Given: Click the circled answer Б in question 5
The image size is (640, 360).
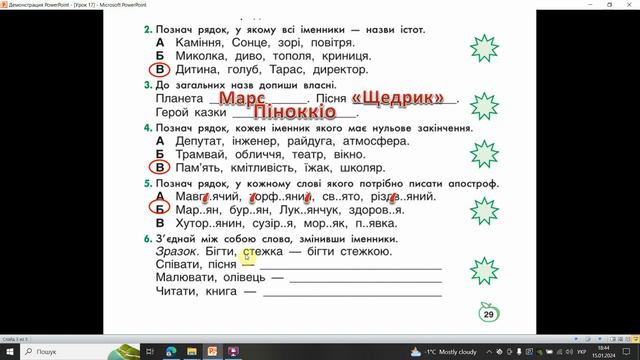Looking at the screenshot, I should pos(159,207).
